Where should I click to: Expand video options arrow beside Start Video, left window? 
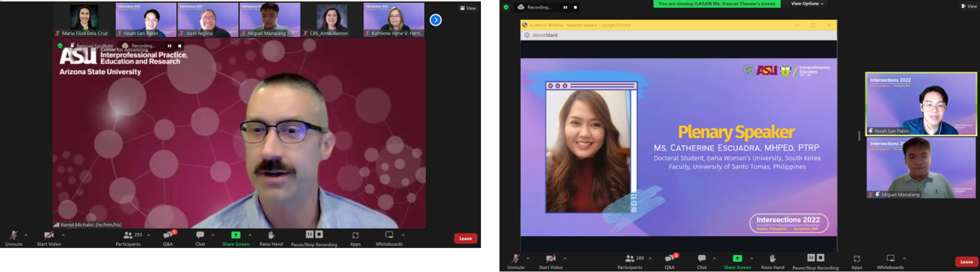[63, 235]
